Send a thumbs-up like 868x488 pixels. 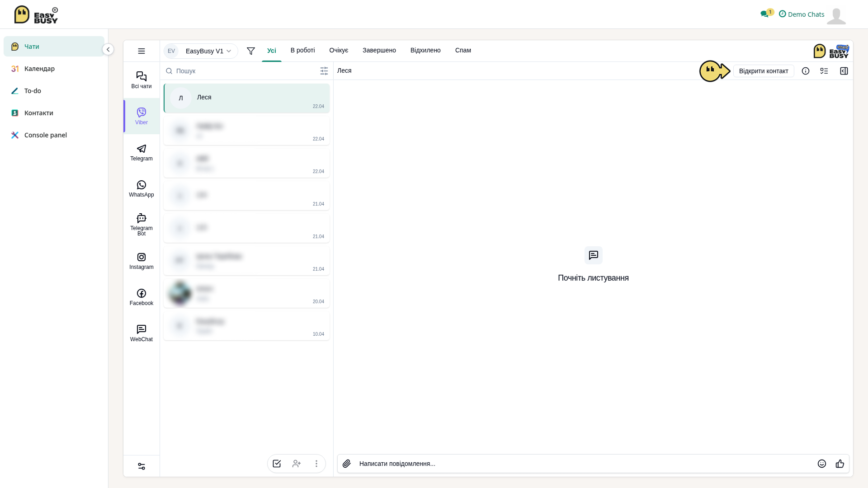click(x=840, y=464)
